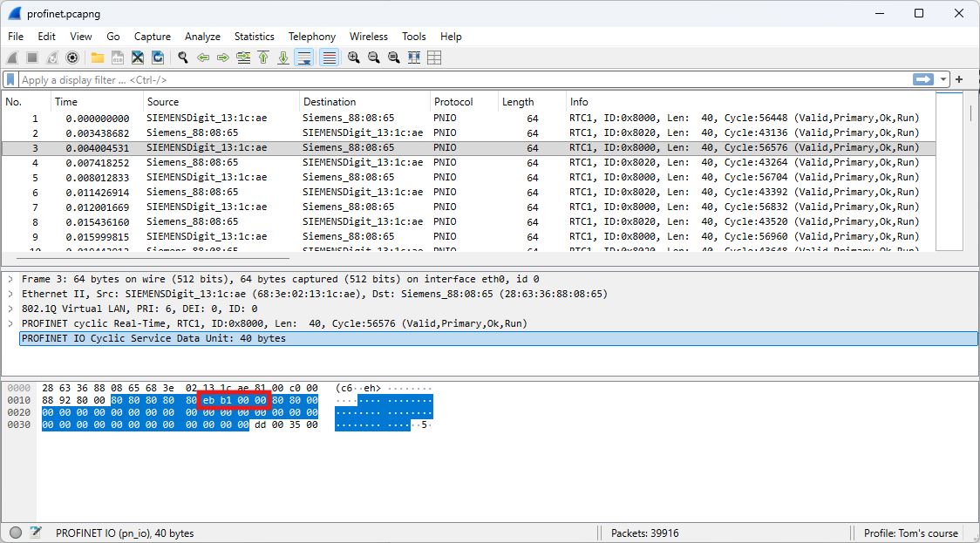Toggle auto-scroll during live capture
980x543 pixels.
click(304, 58)
